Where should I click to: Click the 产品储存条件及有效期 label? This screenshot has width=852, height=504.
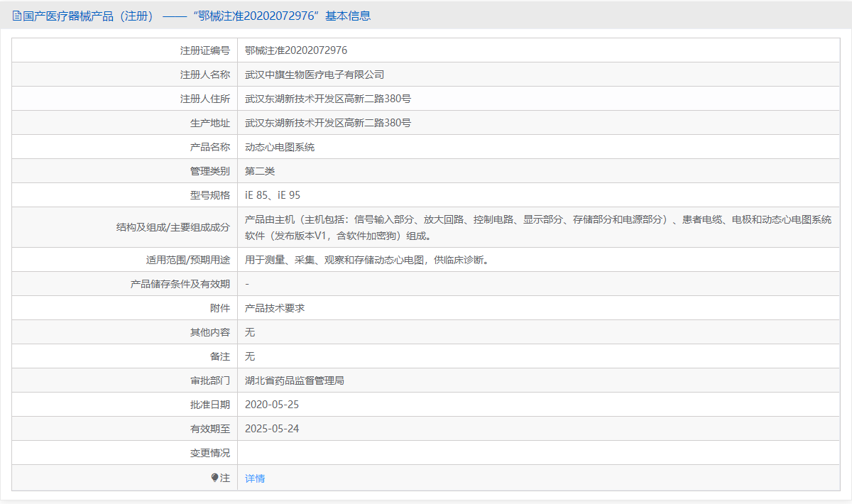180,284
